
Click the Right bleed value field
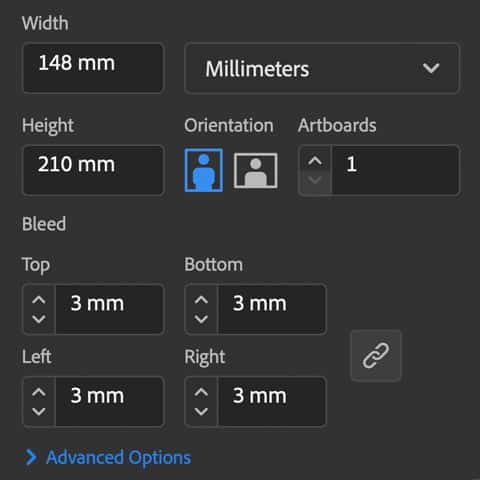click(x=272, y=401)
